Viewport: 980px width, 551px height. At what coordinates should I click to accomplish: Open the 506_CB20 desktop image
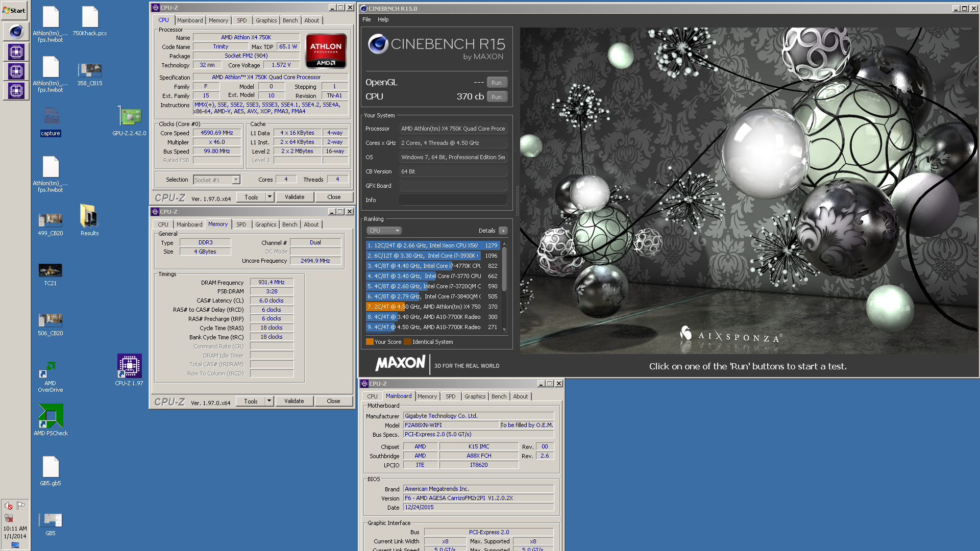point(51,324)
